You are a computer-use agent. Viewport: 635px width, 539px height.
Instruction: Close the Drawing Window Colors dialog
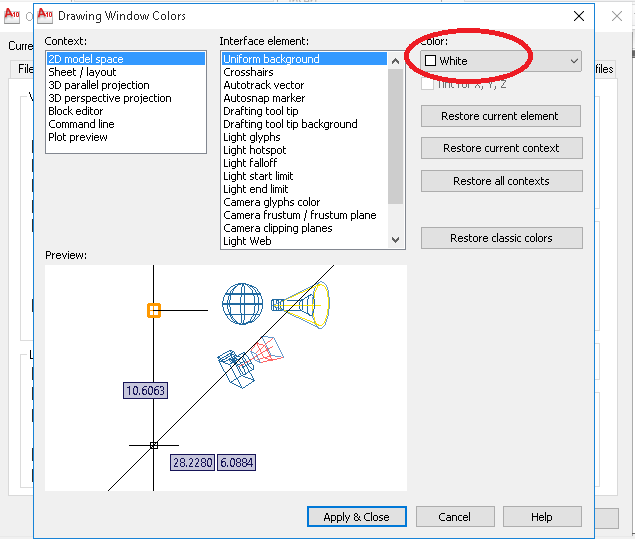[579, 16]
